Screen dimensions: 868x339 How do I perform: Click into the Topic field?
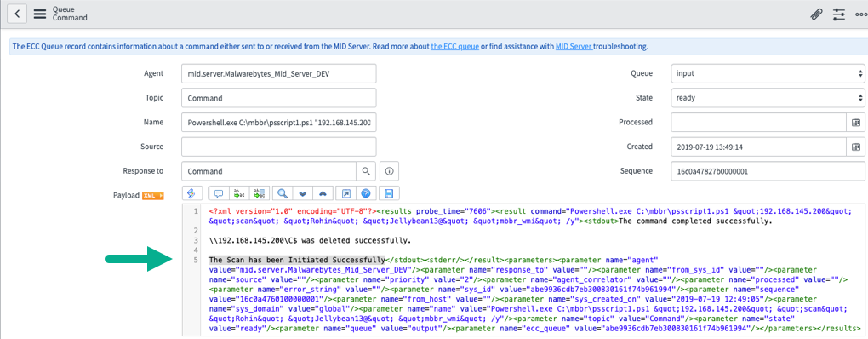278,97
